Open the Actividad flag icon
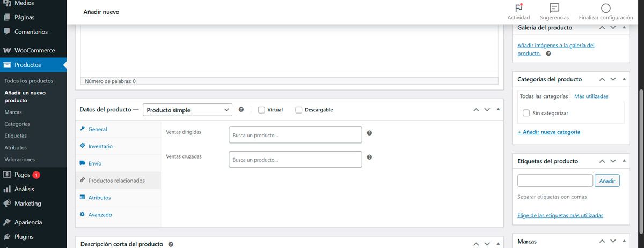Viewport: 644px width, 248px height. coord(518,7)
